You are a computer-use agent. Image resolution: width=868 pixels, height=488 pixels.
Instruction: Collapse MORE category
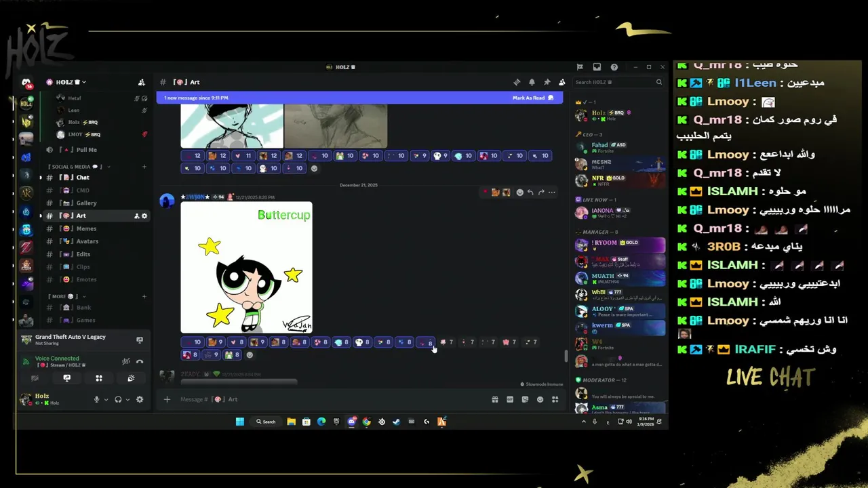point(66,296)
